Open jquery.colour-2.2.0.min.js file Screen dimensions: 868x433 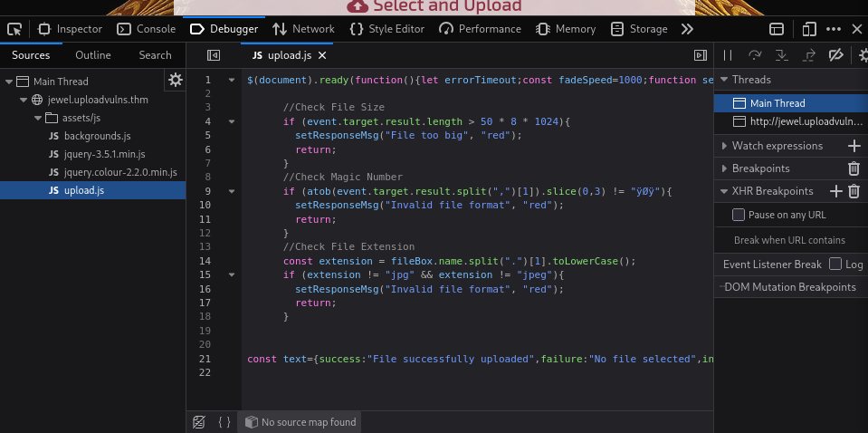(x=120, y=172)
